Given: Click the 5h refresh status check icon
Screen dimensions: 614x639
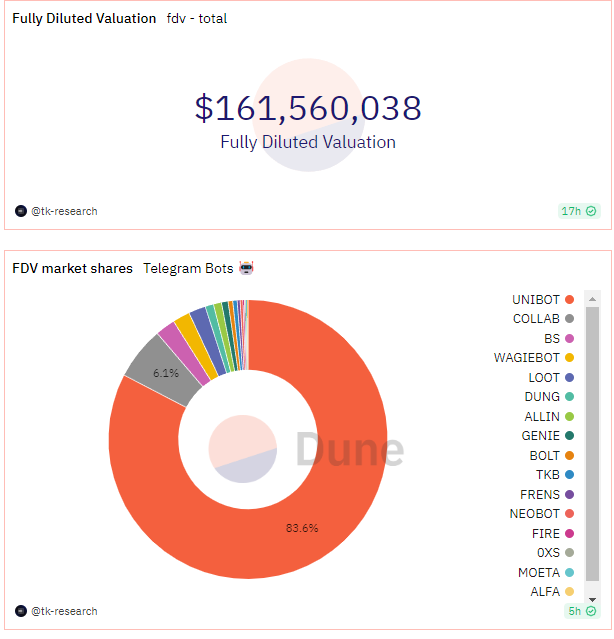Looking at the screenshot, I should [x=591, y=611].
